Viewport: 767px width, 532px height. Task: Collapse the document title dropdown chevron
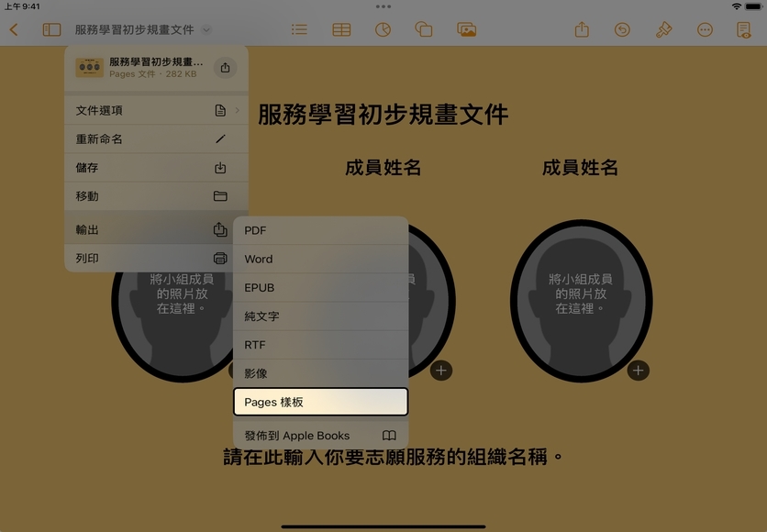click(x=206, y=29)
